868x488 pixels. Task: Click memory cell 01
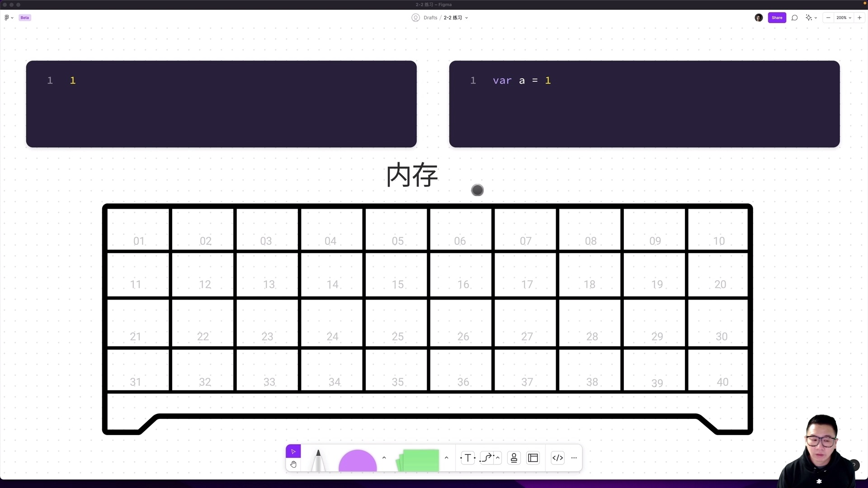point(138,229)
